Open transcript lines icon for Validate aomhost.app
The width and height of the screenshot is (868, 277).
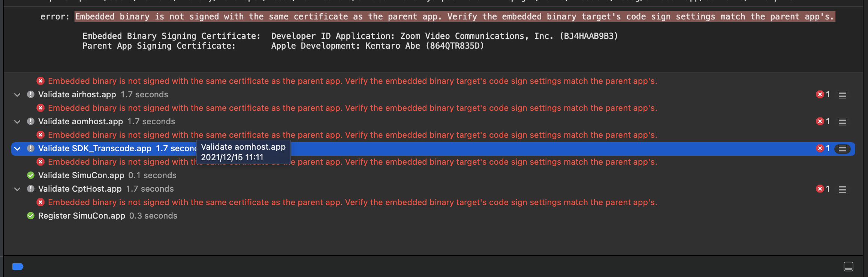tap(842, 122)
